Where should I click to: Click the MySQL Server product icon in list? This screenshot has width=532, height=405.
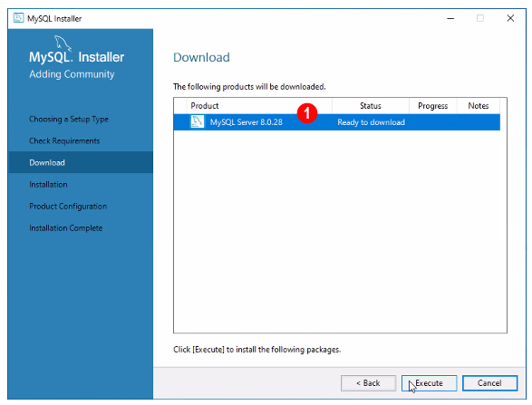point(198,121)
